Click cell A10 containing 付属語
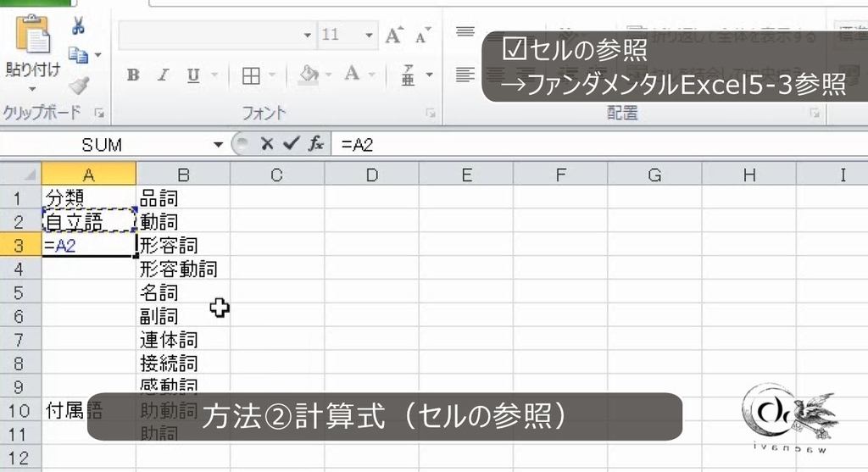Image resolution: width=868 pixels, height=472 pixels. [88, 410]
